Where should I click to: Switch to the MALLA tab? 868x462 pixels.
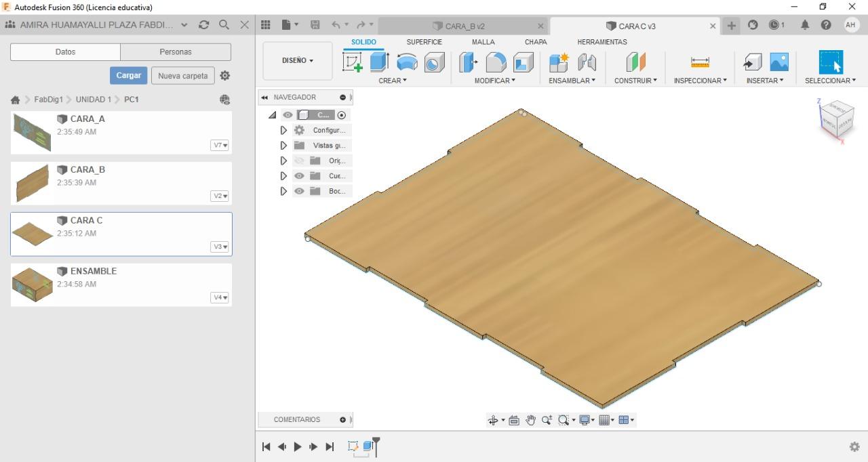tap(483, 42)
